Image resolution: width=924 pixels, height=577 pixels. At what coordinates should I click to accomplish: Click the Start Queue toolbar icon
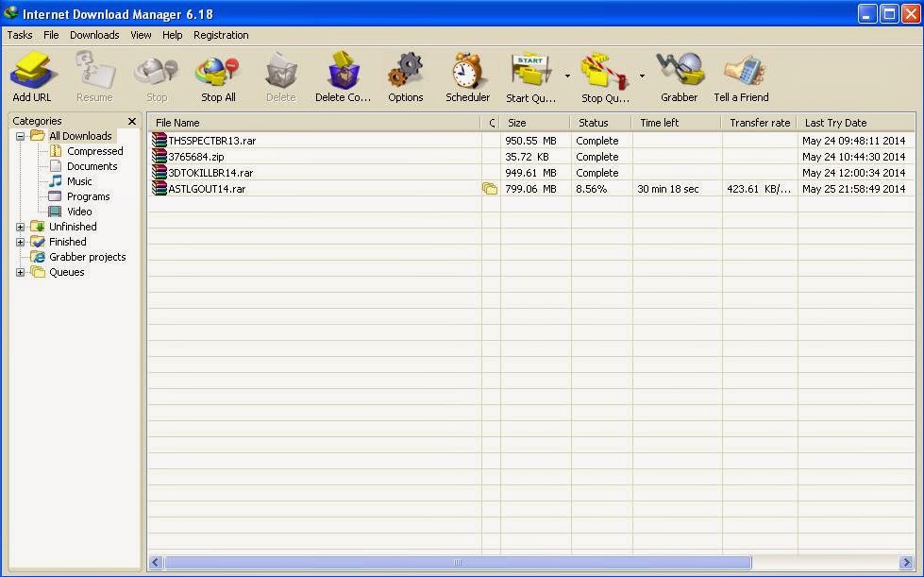click(x=530, y=71)
